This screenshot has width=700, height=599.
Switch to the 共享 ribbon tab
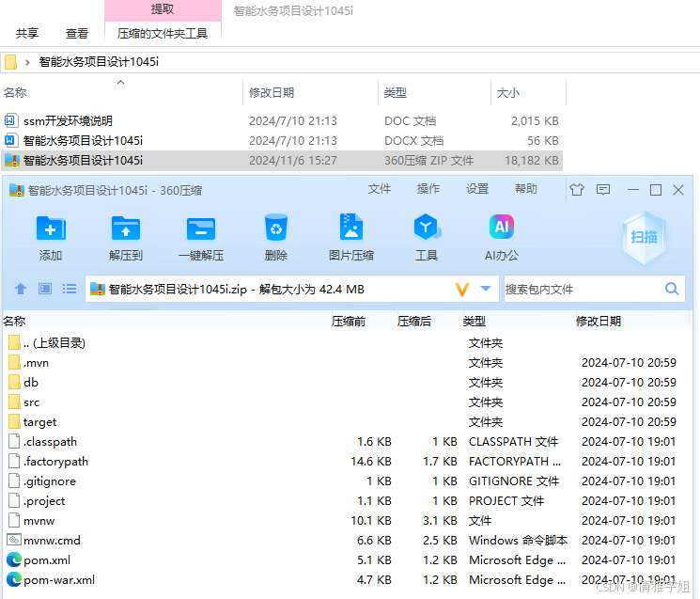(27, 34)
